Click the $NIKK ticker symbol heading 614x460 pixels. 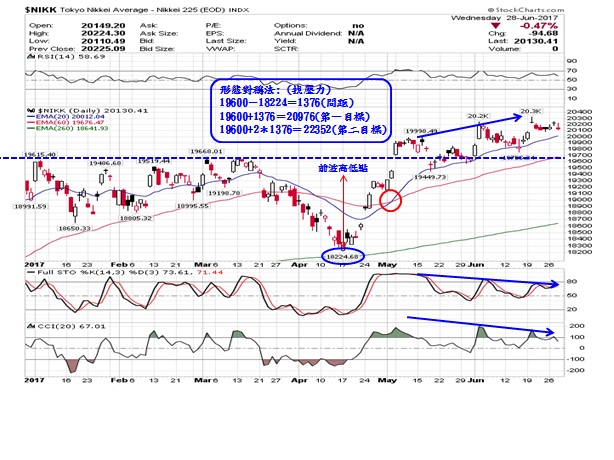41,9
